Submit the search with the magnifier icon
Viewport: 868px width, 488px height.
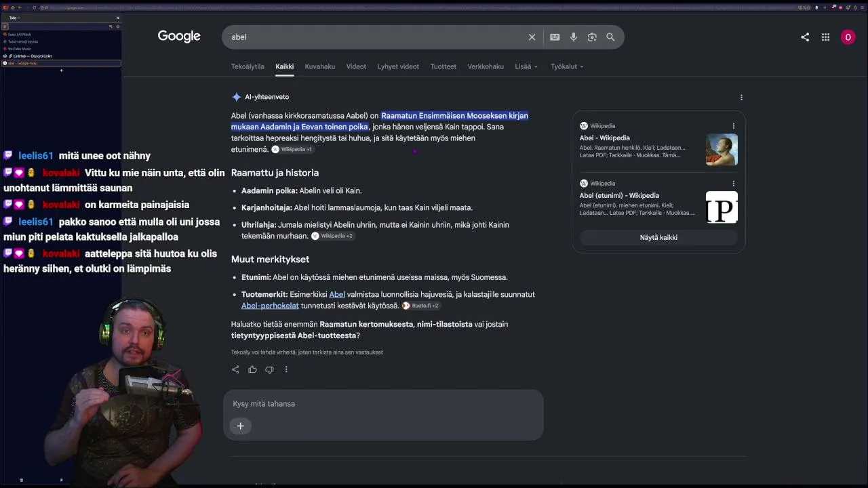(610, 37)
